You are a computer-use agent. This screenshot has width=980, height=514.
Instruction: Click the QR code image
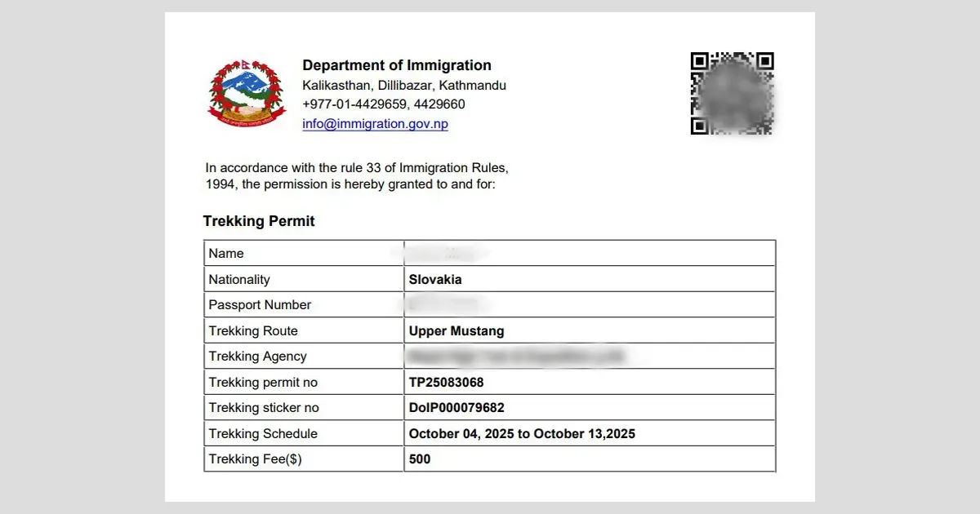(732, 94)
